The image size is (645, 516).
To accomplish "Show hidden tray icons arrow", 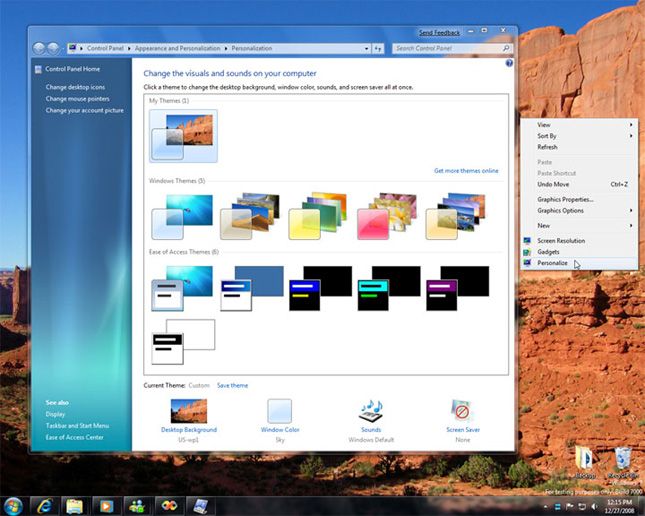I will (546, 507).
